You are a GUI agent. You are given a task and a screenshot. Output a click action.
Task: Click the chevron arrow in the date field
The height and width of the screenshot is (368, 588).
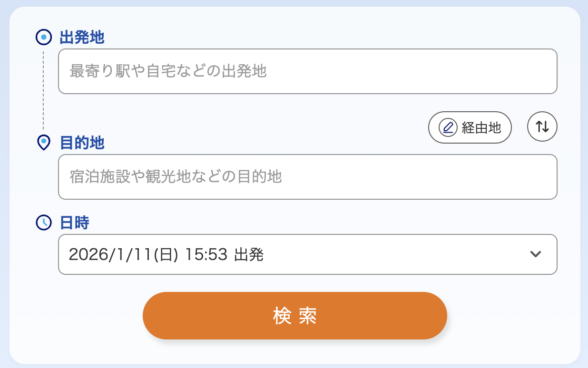click(x=536, y=254)
